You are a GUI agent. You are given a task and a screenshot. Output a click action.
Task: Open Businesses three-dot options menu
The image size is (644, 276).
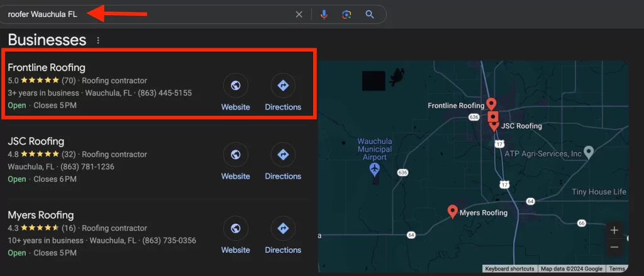(x=97, y=40)
